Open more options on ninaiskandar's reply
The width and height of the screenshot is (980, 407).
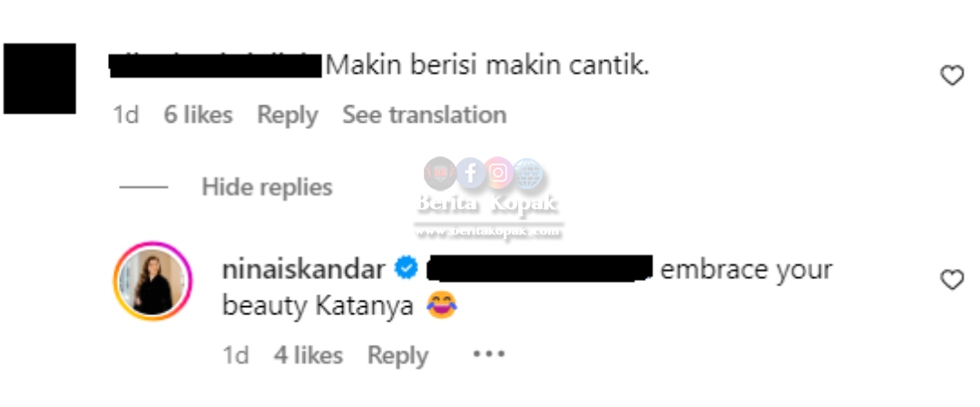(x=489, y=354)
